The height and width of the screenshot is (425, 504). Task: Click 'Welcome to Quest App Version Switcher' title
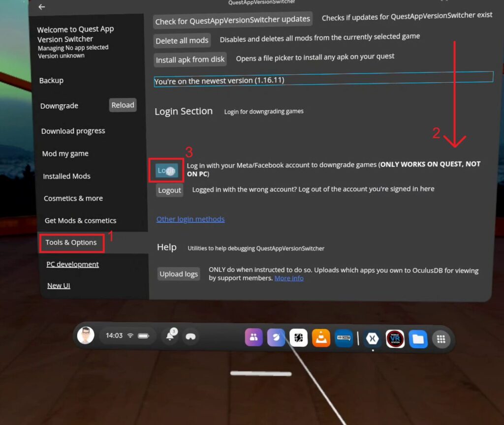75,34
